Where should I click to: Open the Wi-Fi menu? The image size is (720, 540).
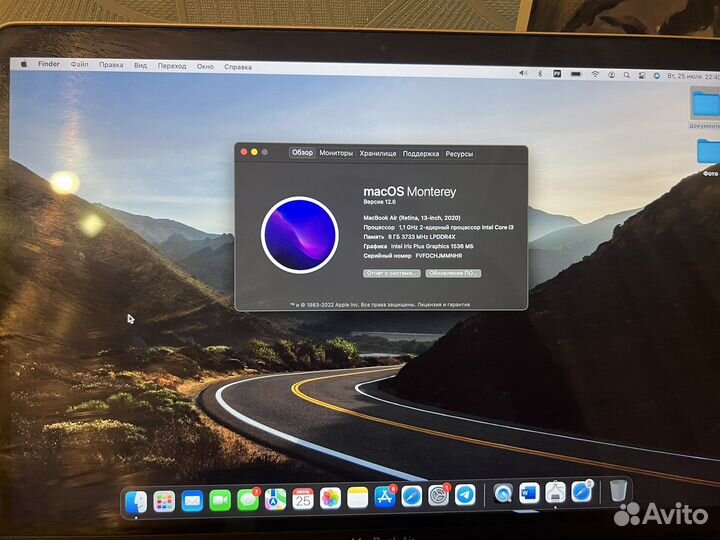click(x=595, y=74)
